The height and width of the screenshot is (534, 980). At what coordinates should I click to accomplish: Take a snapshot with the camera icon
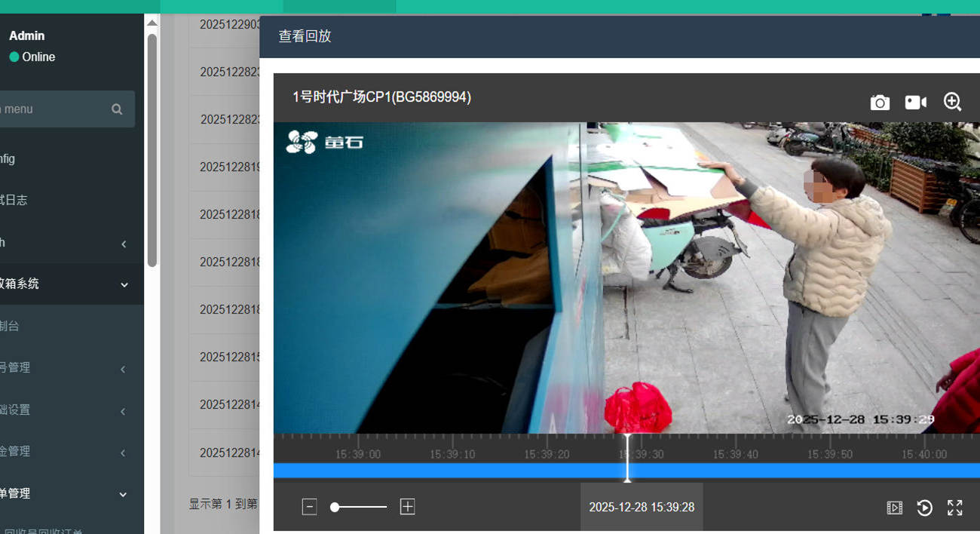tap(880, 103)
